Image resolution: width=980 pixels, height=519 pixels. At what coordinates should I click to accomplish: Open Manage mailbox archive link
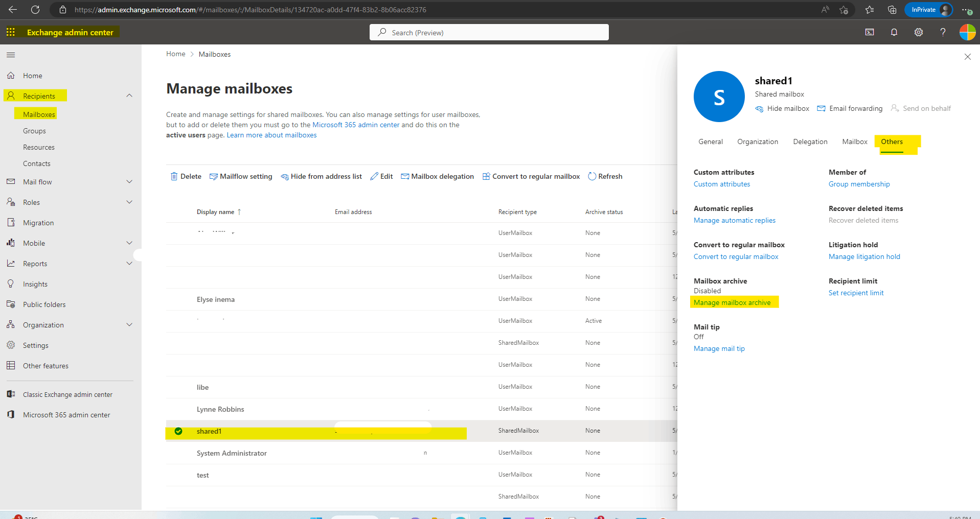733,302
